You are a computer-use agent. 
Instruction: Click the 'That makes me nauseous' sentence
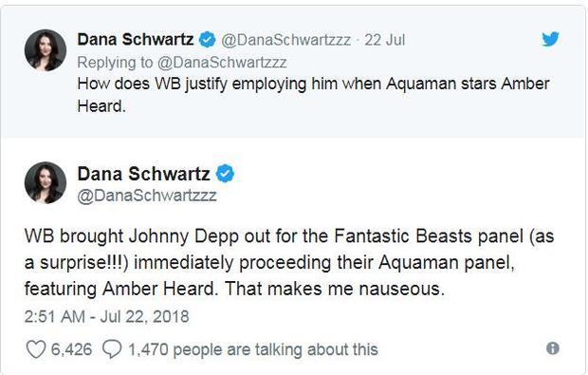335,289
